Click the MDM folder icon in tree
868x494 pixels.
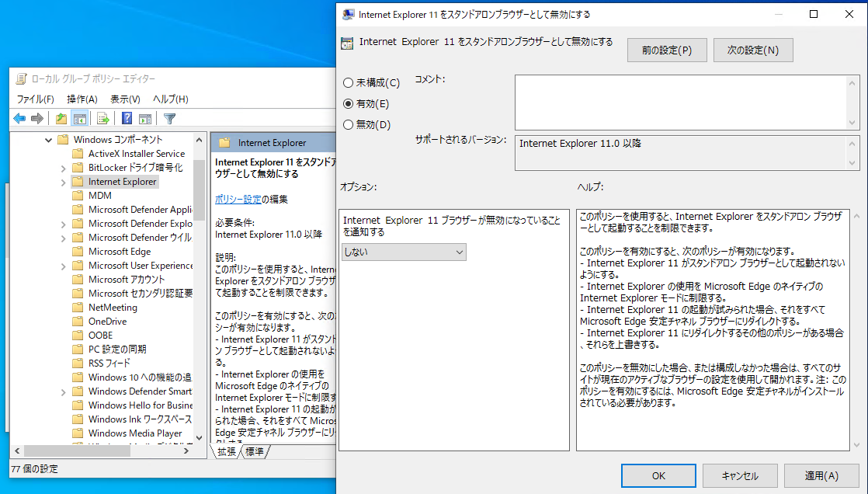click(x=78, y=196)
